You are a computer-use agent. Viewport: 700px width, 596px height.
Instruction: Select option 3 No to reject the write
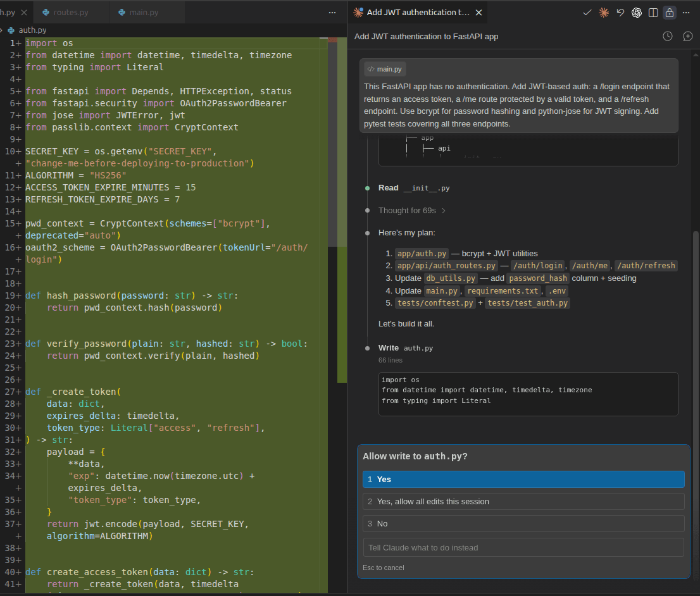[523, 523]
